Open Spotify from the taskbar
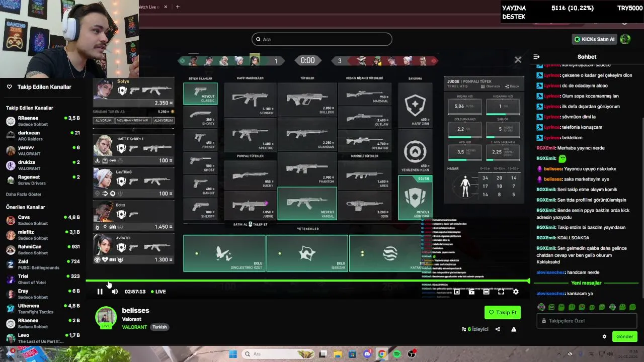Screen dimensions: 644x362 pos(396,354)
